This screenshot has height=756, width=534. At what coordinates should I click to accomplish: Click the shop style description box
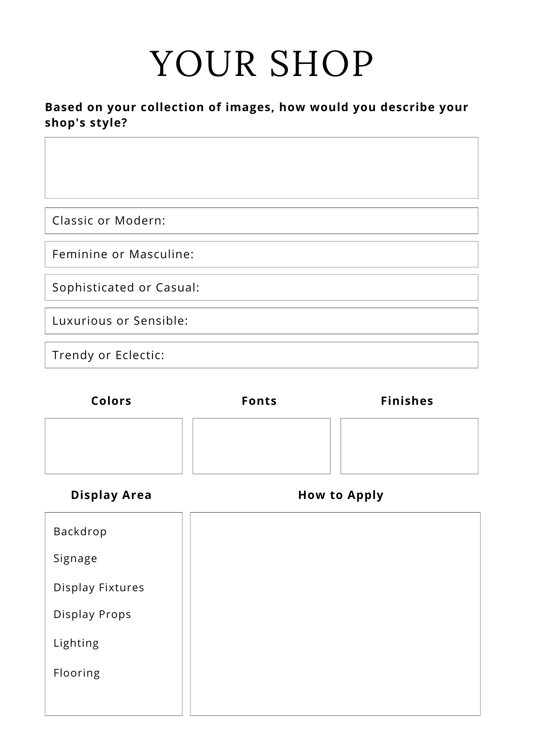click(x=261, y=168)
